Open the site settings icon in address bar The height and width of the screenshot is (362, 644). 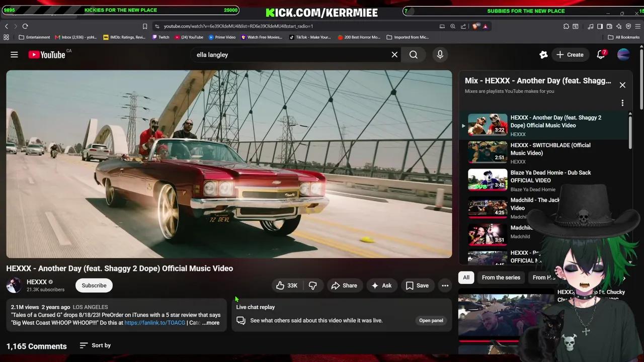157,26
